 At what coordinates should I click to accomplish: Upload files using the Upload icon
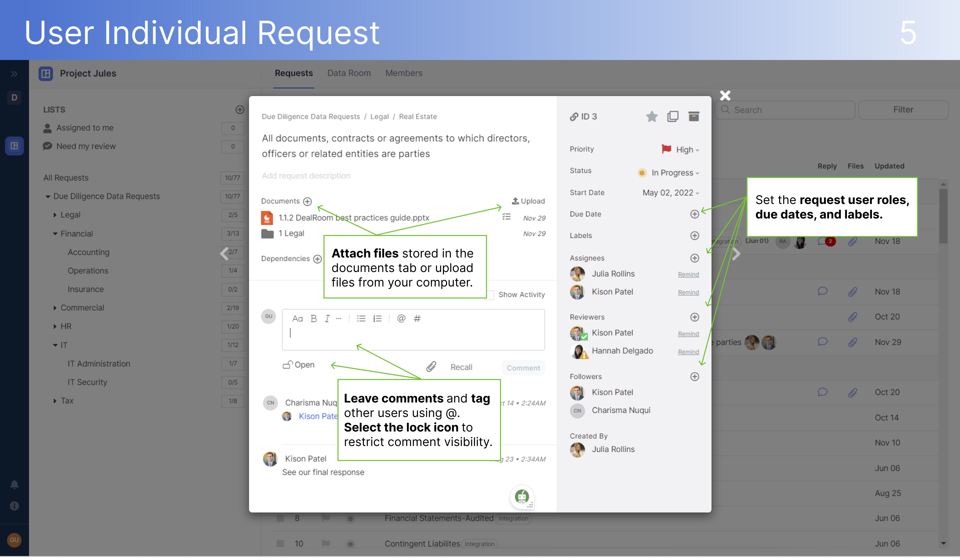(x=528, y=201)
